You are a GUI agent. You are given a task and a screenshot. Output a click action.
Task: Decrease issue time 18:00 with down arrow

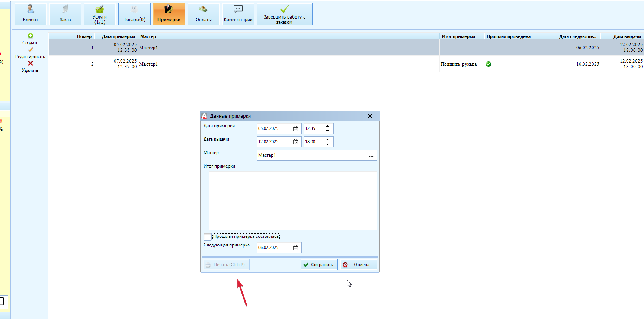327,144
